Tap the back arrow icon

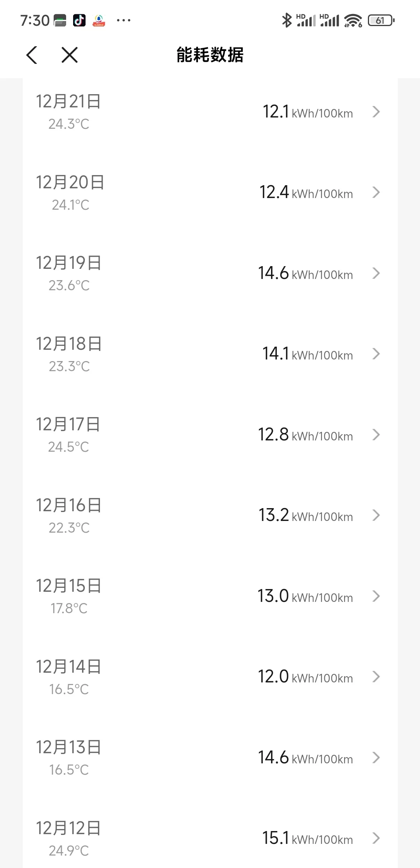pyautogui.click(x=32, y=55)
